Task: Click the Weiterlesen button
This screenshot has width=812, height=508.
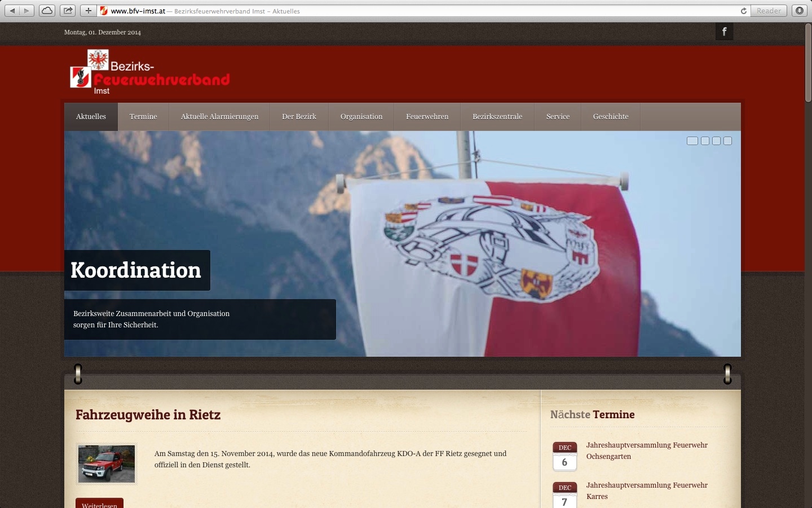Action: [x=99, y=504]
